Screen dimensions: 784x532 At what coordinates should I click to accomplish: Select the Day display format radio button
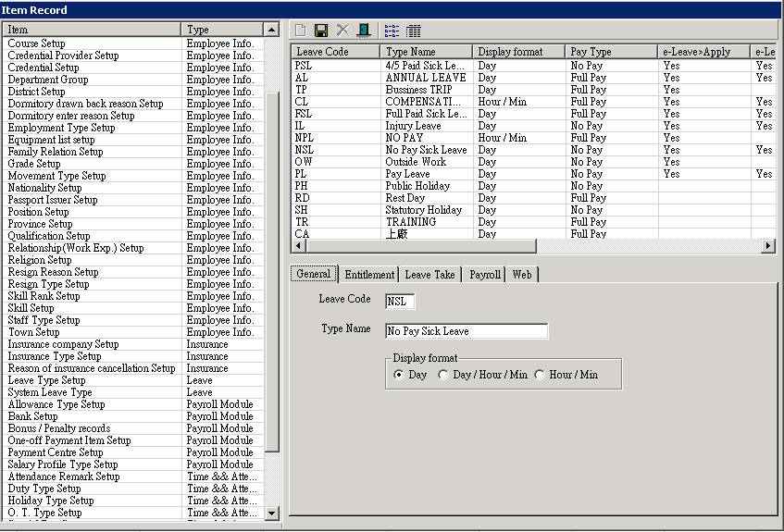coord(399,375)
